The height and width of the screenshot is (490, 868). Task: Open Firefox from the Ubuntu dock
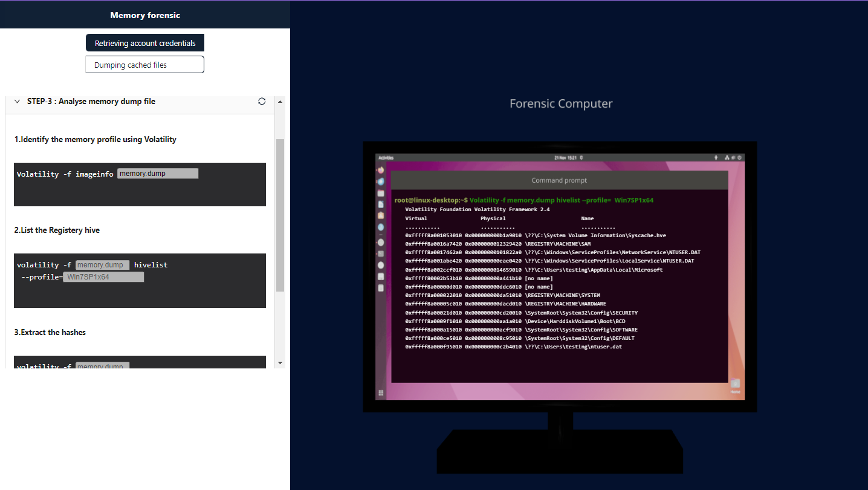coord(381,170)
